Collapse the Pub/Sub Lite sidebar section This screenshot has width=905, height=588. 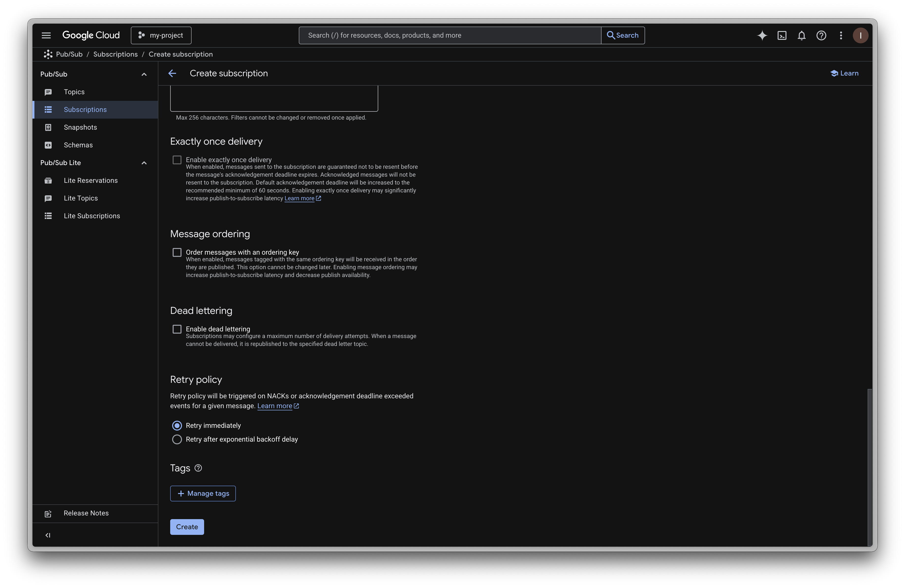(x=144, y=163)
